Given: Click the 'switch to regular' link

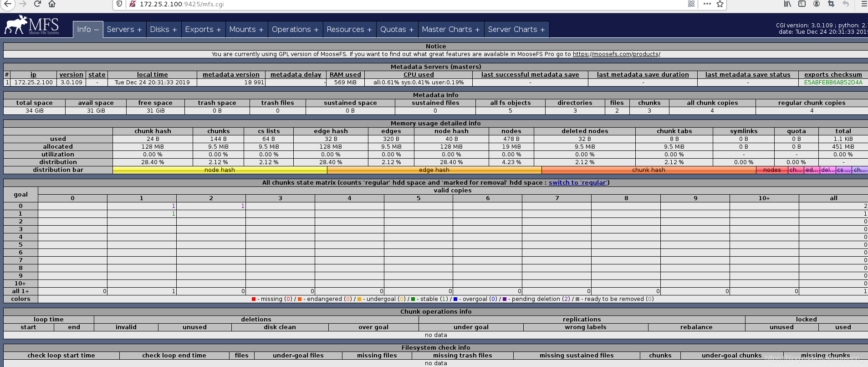Looking at the screenshot, I should pyautogui.click(x=578, y=183).
